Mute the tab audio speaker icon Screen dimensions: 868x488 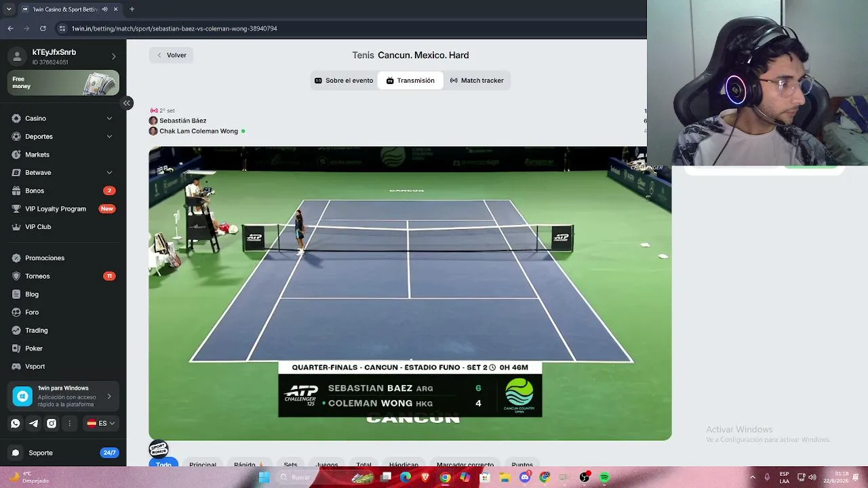click(104, 9)
